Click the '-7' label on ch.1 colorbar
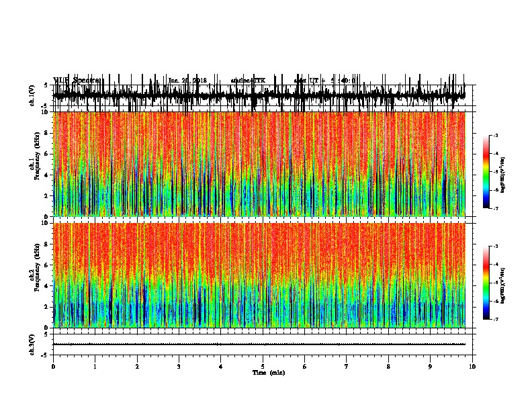 tap(495, 208)
